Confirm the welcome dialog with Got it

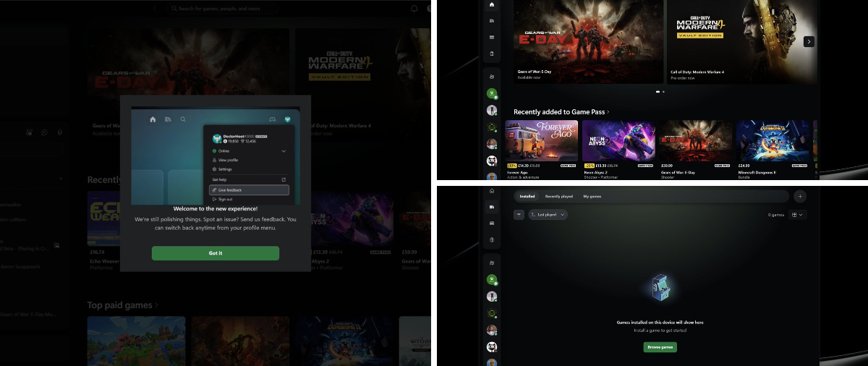coord(215,253)
